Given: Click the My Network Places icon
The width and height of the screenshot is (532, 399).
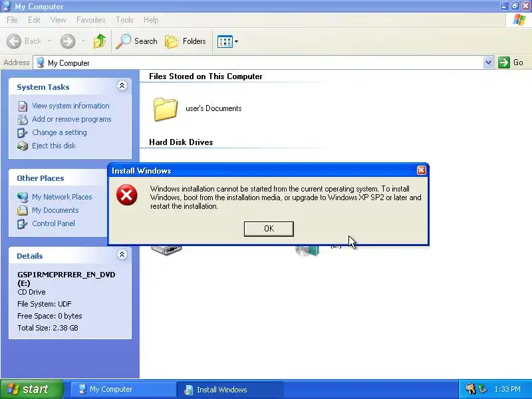Looking at the screenshot, I should 23,197.
